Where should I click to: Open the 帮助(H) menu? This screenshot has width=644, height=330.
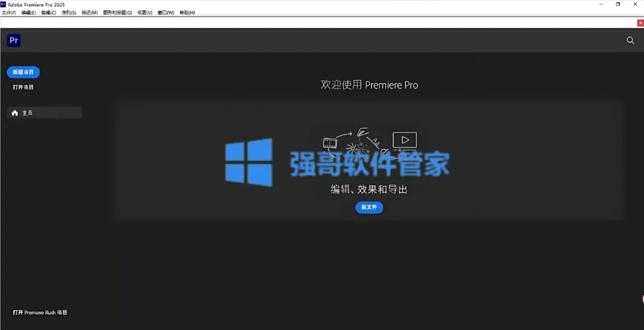(x=187, y=12)
